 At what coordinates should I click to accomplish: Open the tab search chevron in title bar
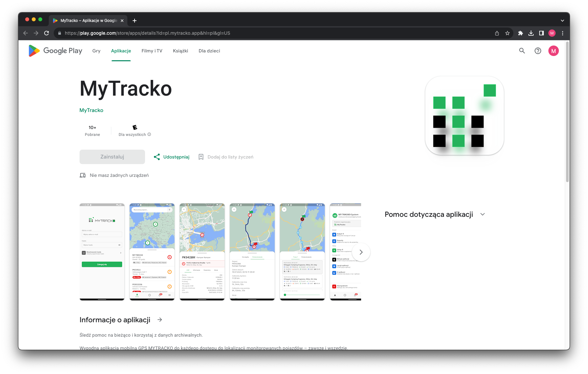pos(562,21)
